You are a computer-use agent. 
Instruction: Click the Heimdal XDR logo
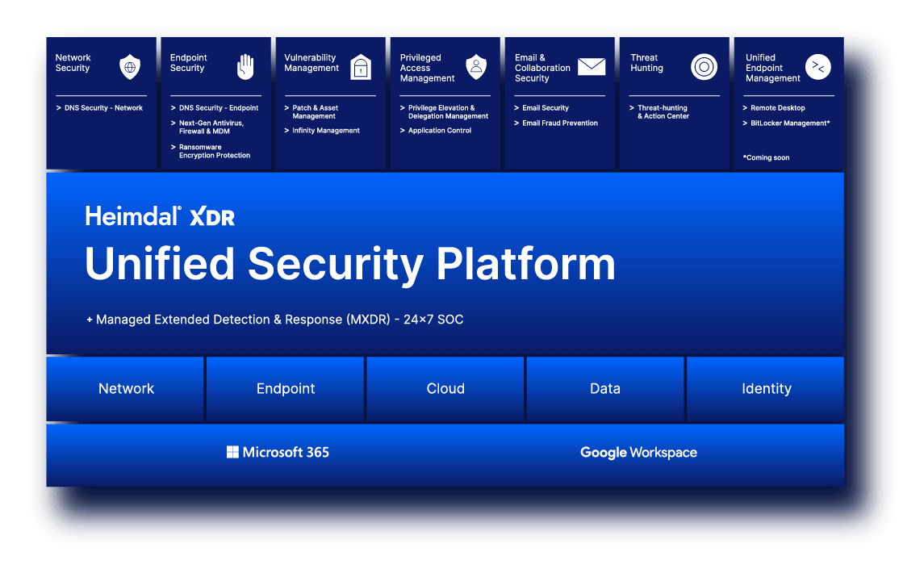coord(159,216)
